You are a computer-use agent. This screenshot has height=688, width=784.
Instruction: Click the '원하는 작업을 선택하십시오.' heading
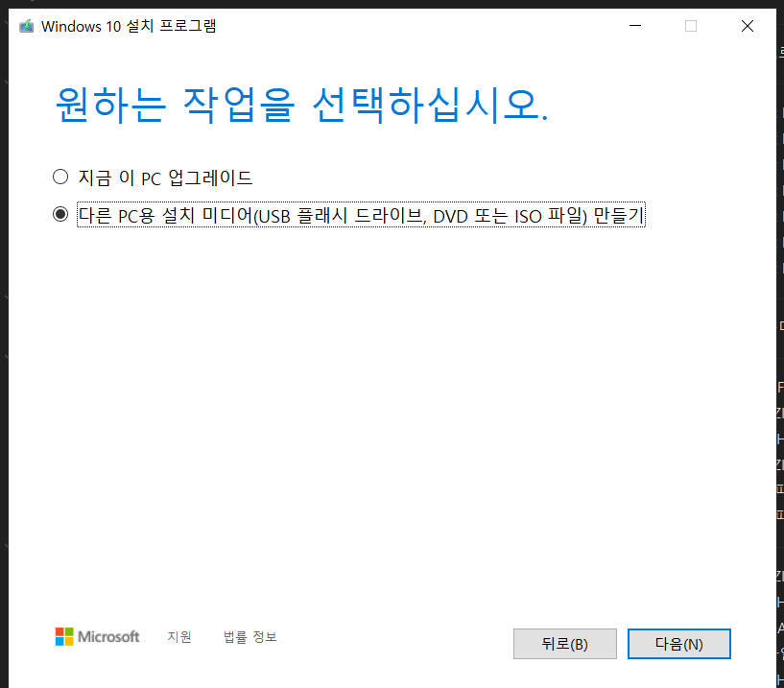[301, 105]
